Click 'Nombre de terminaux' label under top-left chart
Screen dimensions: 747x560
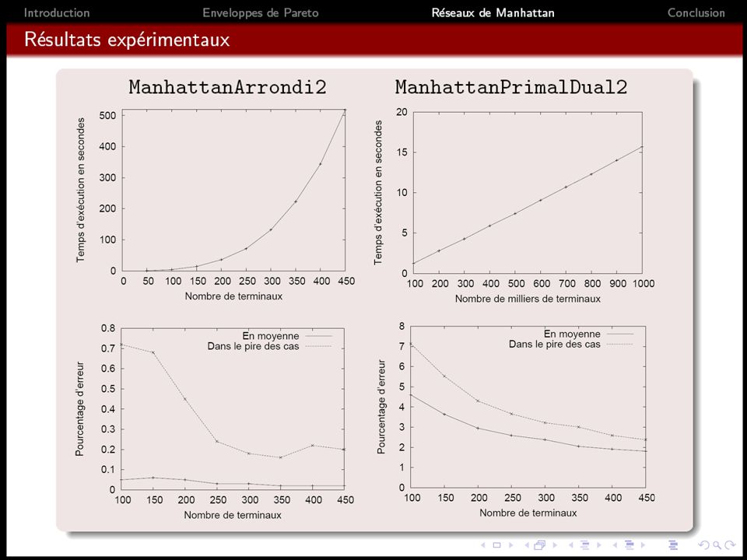point(233,296)
